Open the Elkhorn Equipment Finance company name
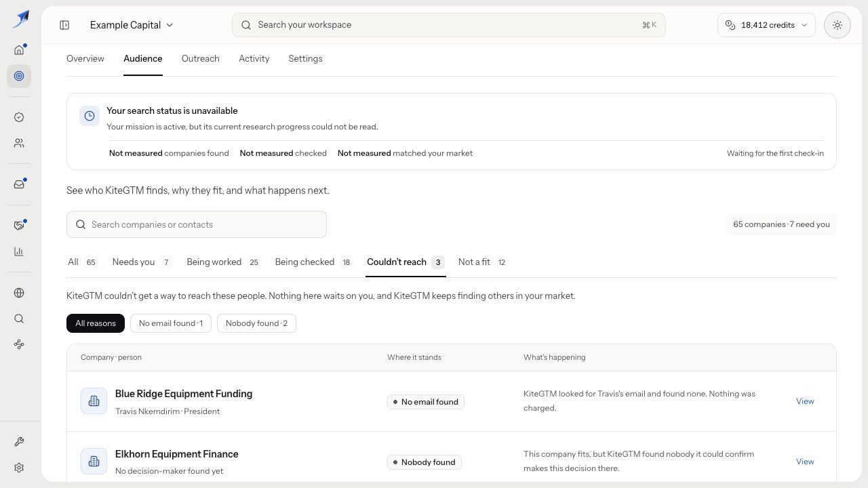Image resolution: width=868 pixels, height=488 pixels. coord(177,454)
